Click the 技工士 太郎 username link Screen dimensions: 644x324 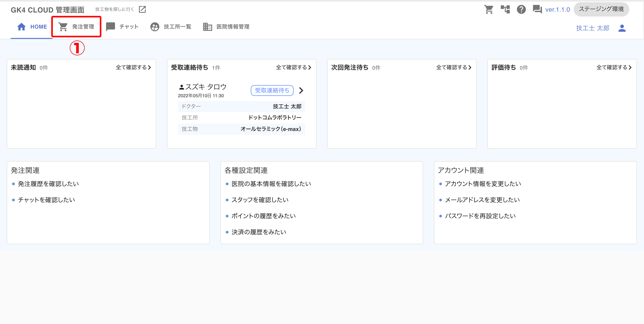coord(593,28)
